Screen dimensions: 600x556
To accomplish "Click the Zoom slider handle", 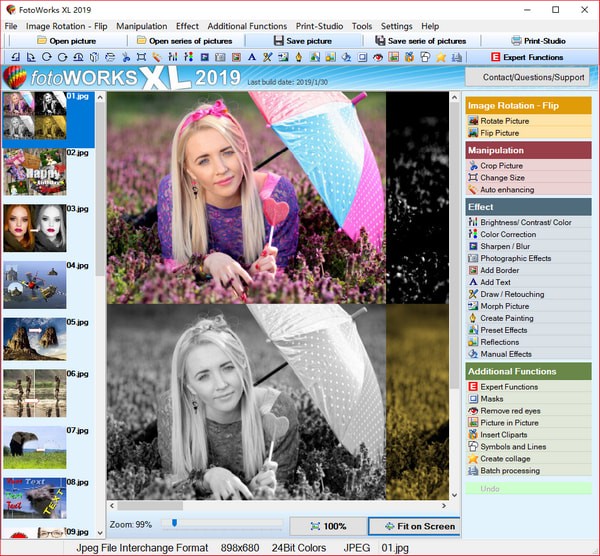I will [175, 522].
